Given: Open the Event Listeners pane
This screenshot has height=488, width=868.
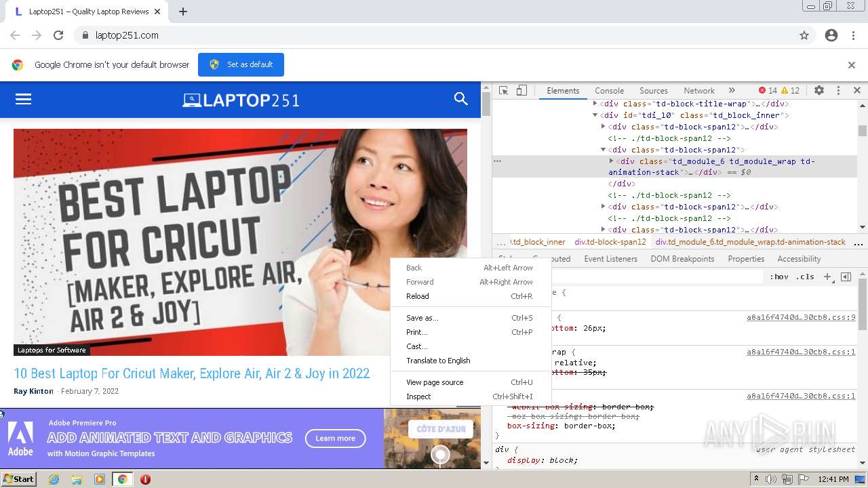Looking at the screenshot, I should 610,259.
